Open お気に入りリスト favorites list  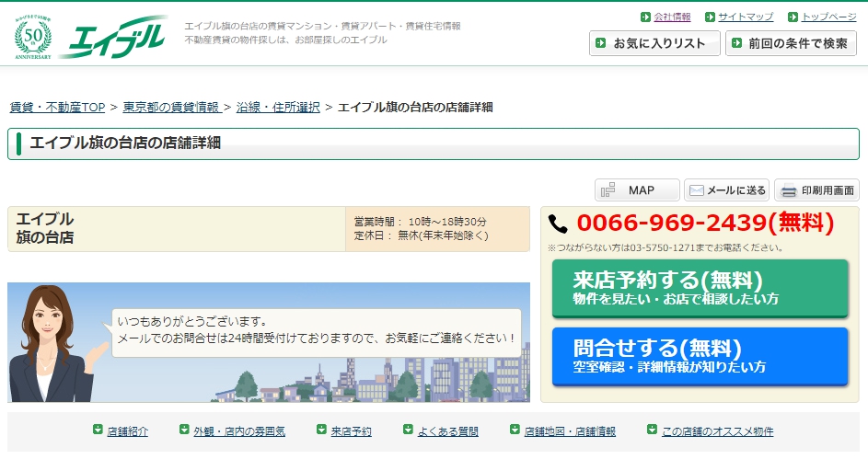point(654,43)
